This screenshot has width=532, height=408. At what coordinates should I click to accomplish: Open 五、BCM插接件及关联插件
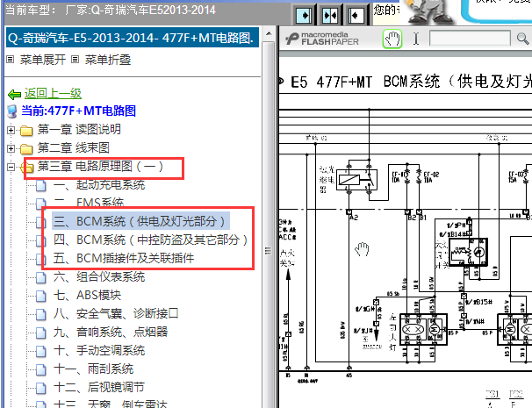point(124,258)
